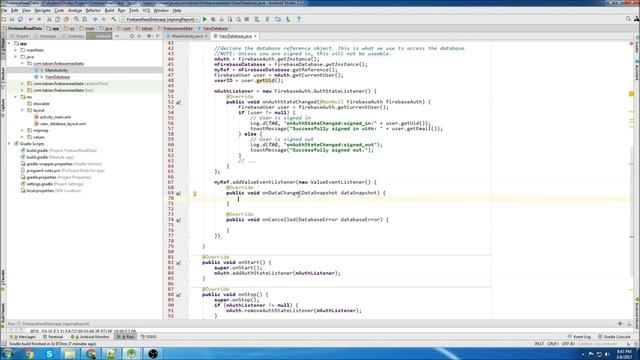This screenshot has width=640, height=360.
Task: Collapse the java folder node
Action: 16,57
